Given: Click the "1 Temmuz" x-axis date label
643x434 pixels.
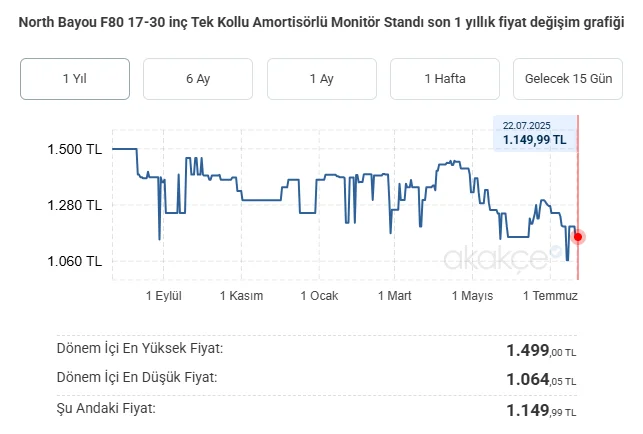Looking at the screenshot, I should [x=551, y=296].
